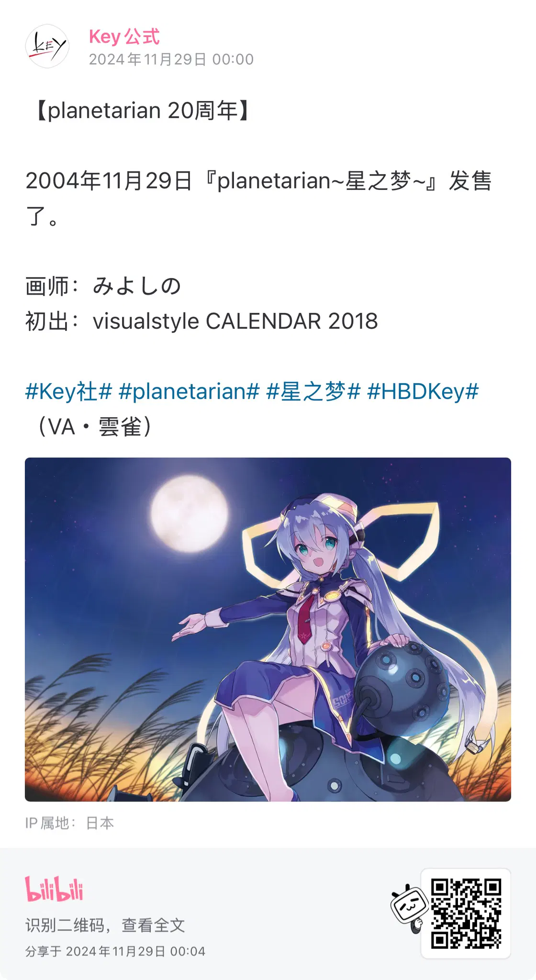Click the QR code
Image resolution: width=536 pixels, height=980 pixels.
(466, 913)
